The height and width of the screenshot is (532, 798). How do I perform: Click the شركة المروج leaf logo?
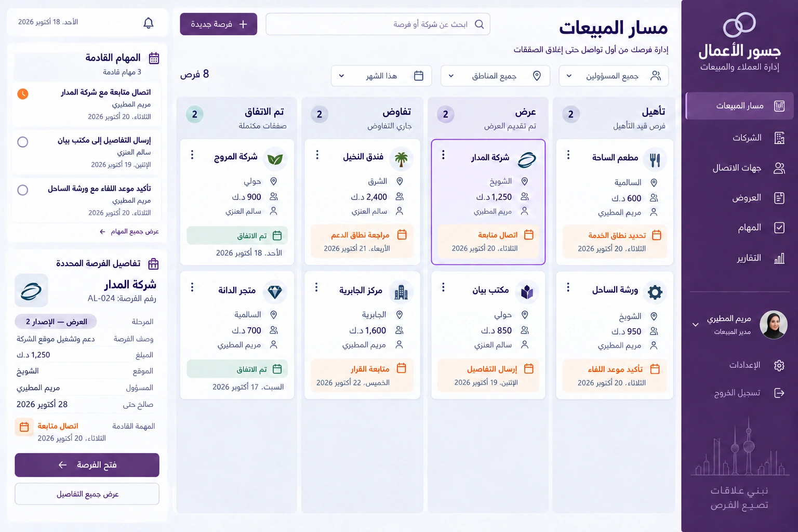pyautogui.click(x=275, y=159)
